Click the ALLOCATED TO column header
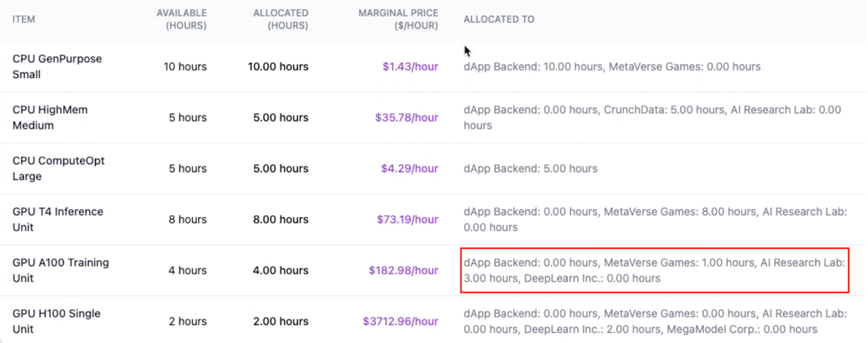Screen dimensions: 868x343 point(499,20)
